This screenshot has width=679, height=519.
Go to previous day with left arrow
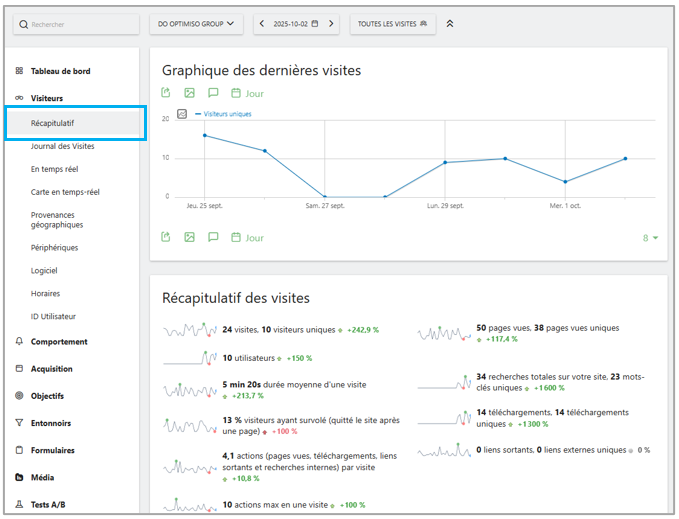[x=262, y=24]
